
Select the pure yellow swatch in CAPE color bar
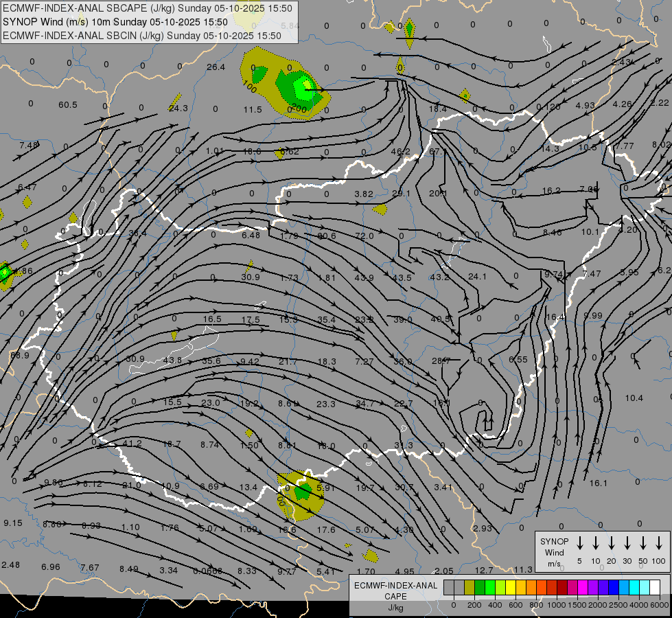tap(511, 588)
